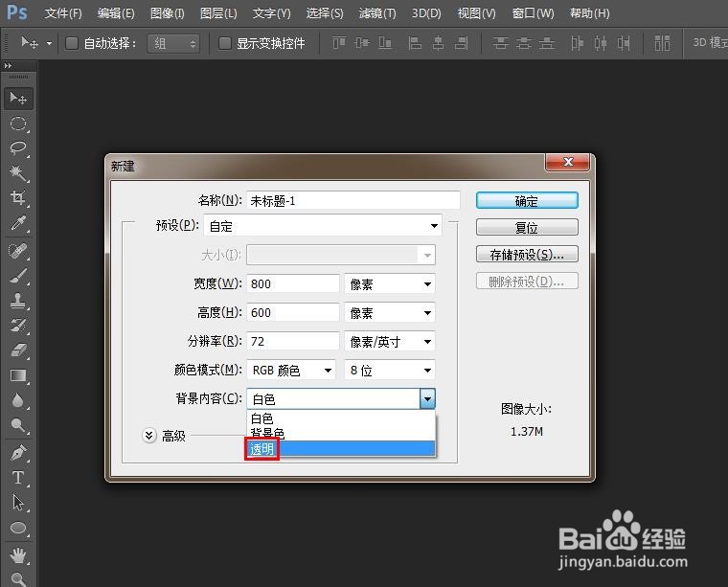Click the 宽度 field showing 800
Viewport: 728px width, 587px height.
pyautogui.click(x=293, y=283)
